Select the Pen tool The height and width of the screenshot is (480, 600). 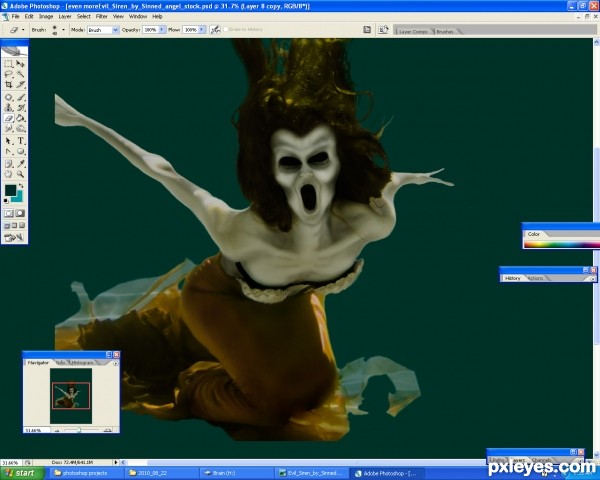point(8,152)
